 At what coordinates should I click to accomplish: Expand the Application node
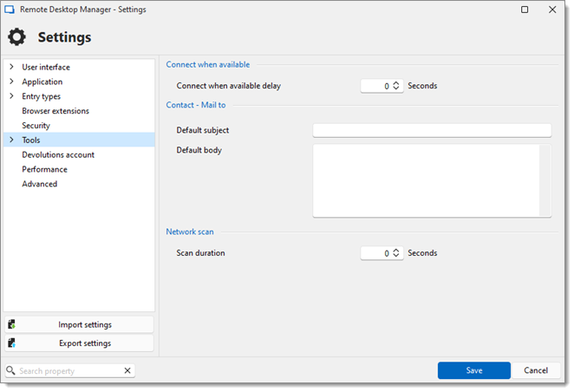click(11, 82)
